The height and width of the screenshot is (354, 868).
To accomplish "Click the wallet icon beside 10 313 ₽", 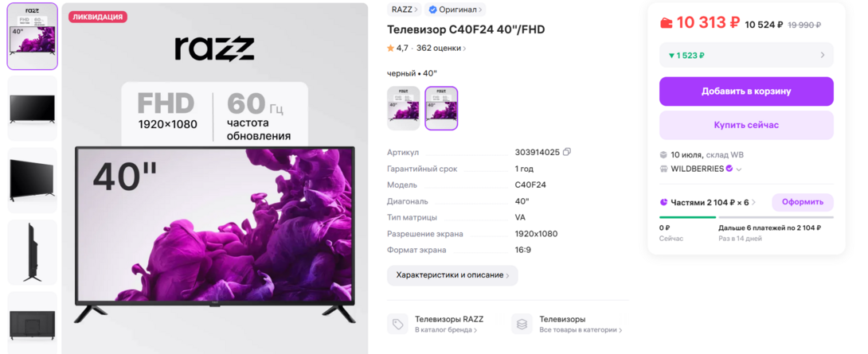I will pyautogui.click(x=667, y=23).
